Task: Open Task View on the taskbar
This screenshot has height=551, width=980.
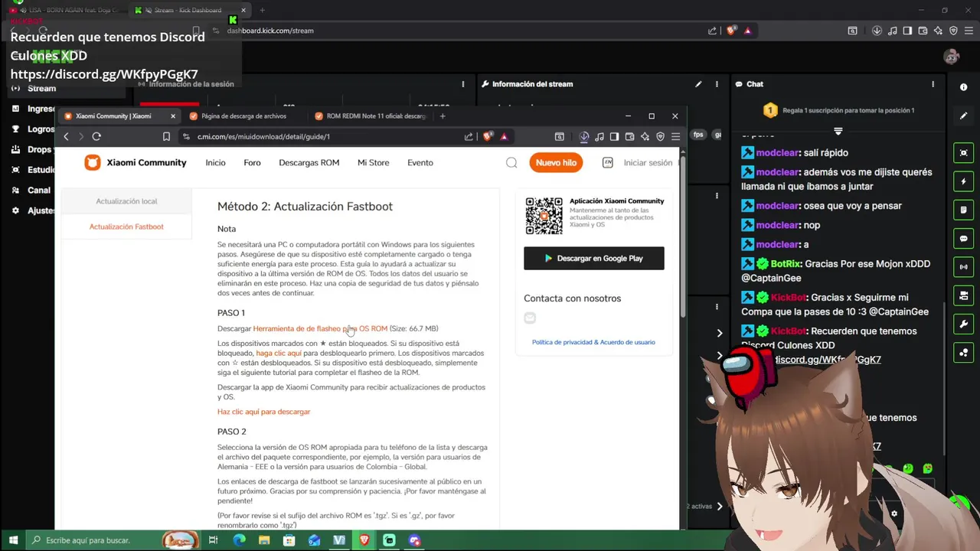Action: pos(214,540)
